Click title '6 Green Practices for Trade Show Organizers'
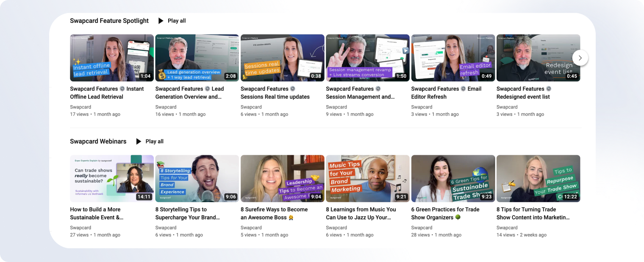The image size is (644, 262). 445,213
